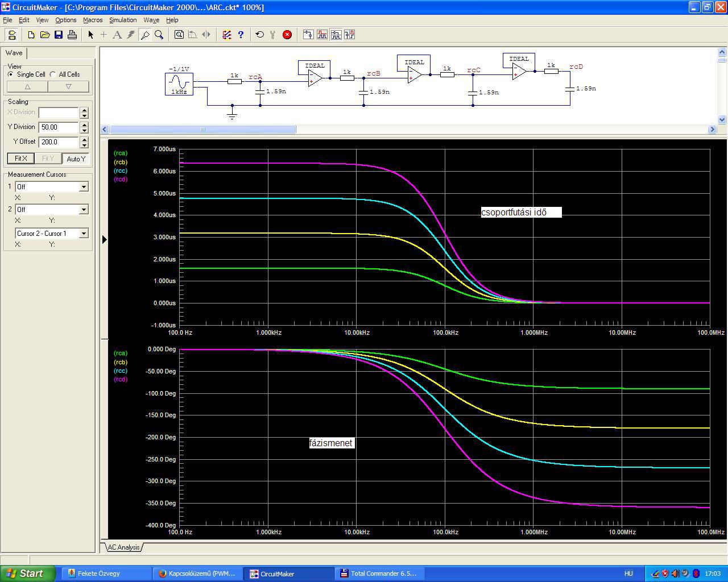Toggle the Auto Y scaling button
Viewport: 728px width, 582px height.
pos(76,159)
